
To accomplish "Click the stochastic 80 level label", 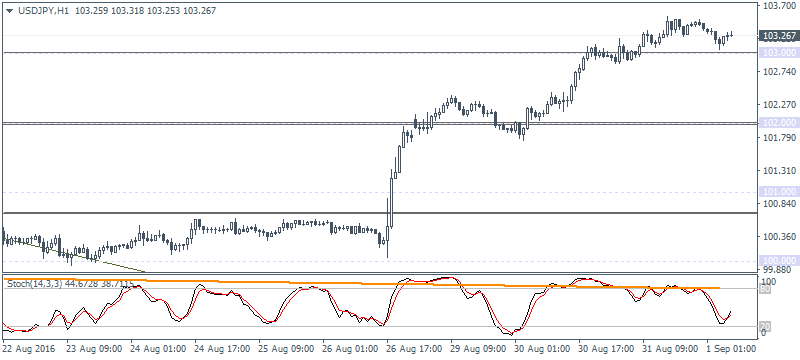I will 765,289.
